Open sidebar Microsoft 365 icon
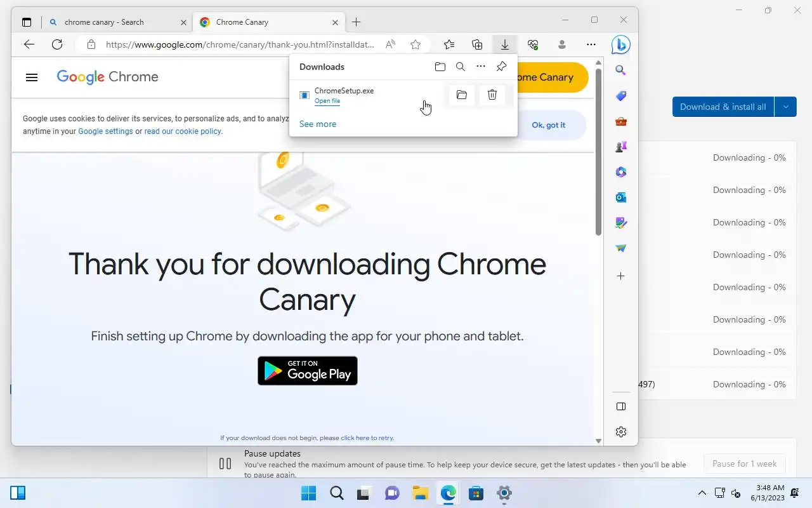Viewport: 812px width, 508px height. 621,172
